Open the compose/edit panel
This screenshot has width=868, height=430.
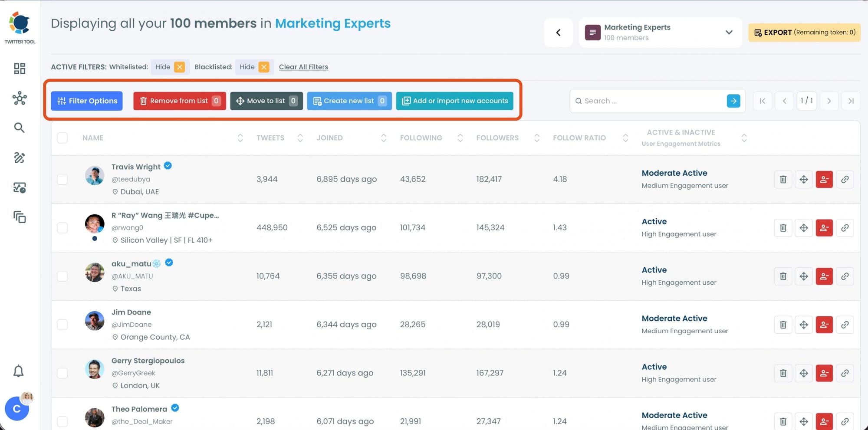click(x=19, y=158)
